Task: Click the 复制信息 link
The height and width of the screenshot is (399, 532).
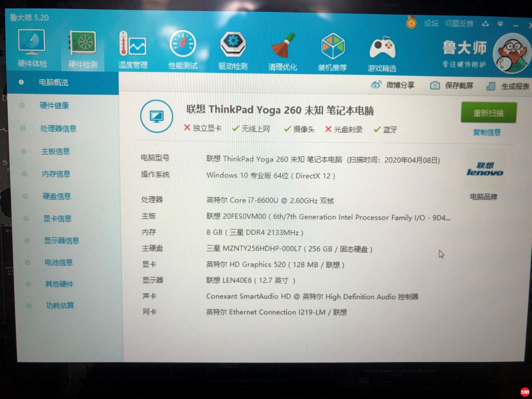Action: click(x=487, y=132)
